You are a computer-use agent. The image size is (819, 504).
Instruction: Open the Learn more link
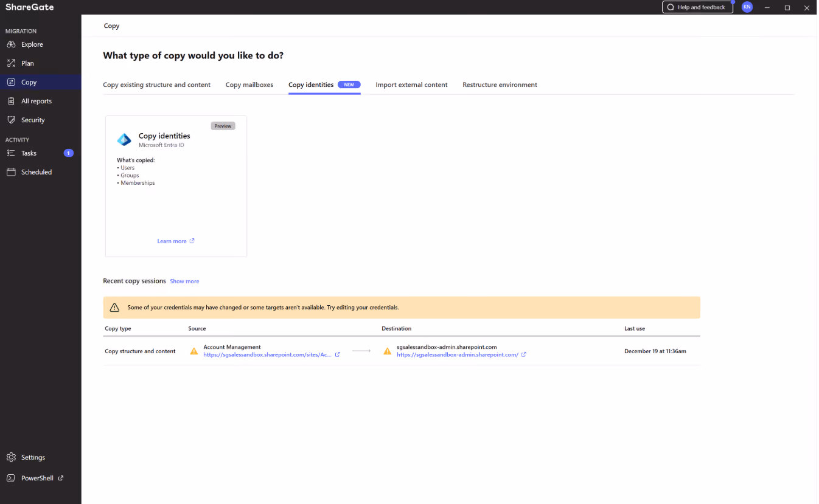tap(172, 241)
